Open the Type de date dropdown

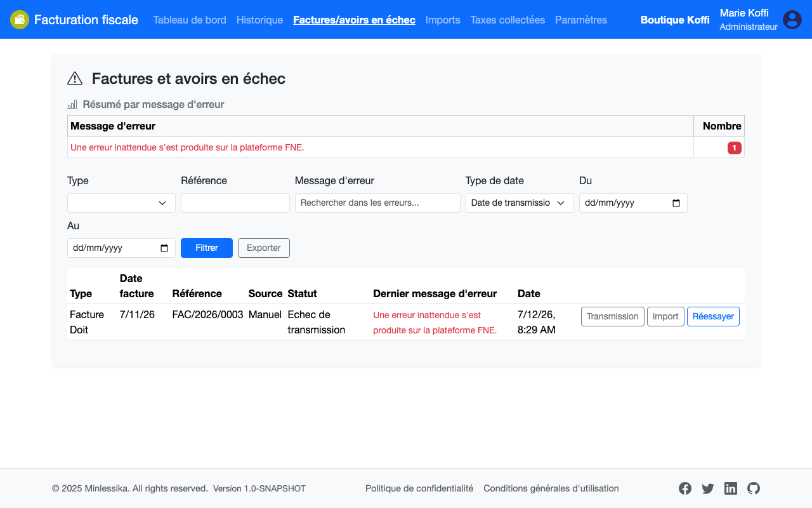520,203
